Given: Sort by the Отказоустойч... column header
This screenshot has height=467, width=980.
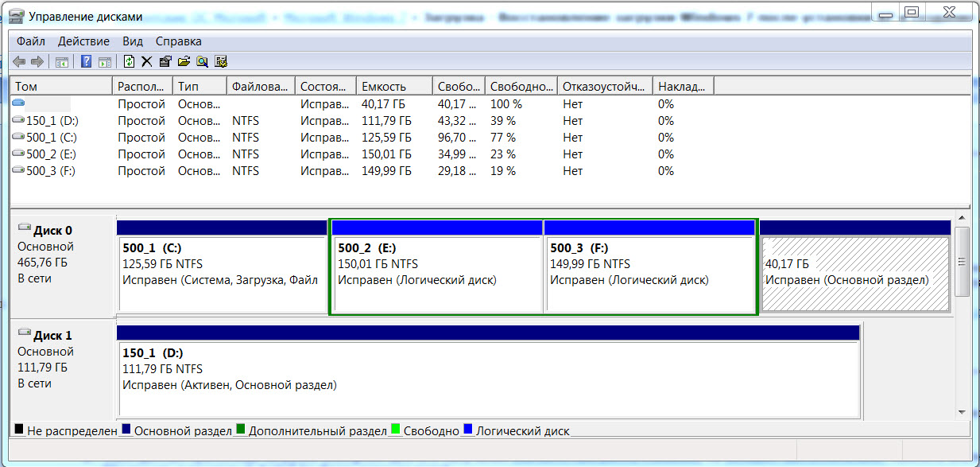Looking at the screenshot, I should coord(605,86).
